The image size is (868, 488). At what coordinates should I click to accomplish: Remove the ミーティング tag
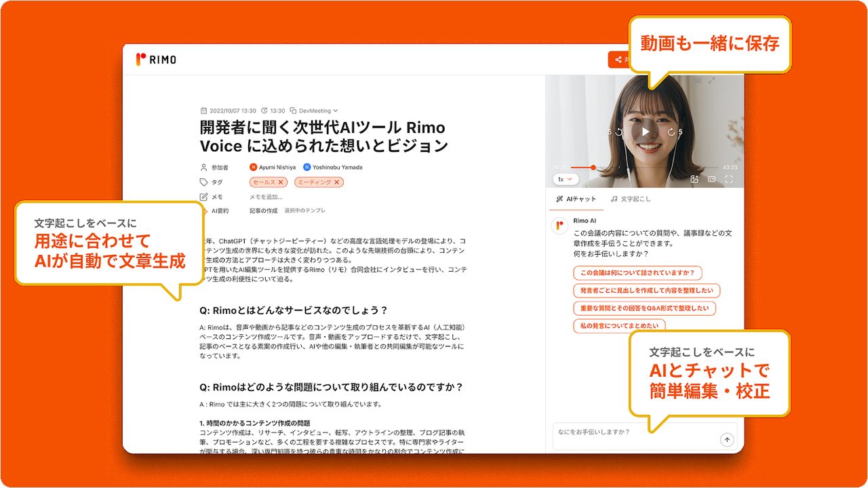pyautogui.click(x=337, y=182)
